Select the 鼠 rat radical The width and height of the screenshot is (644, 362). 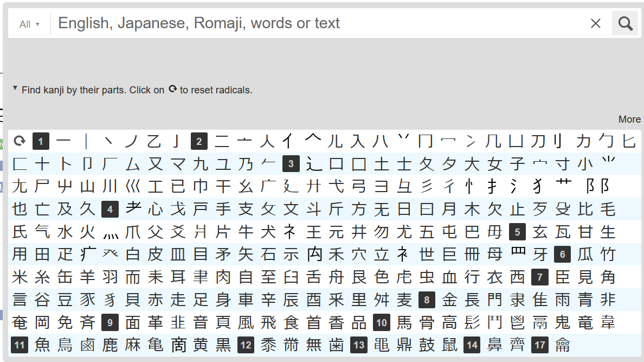click(x=449, y=345)
